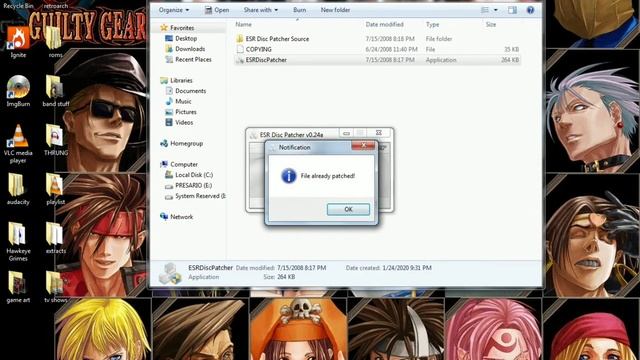This screenshot has height=360, width=640.
Task: Open the tv shows desktop folder
Action: click(55, 287)
